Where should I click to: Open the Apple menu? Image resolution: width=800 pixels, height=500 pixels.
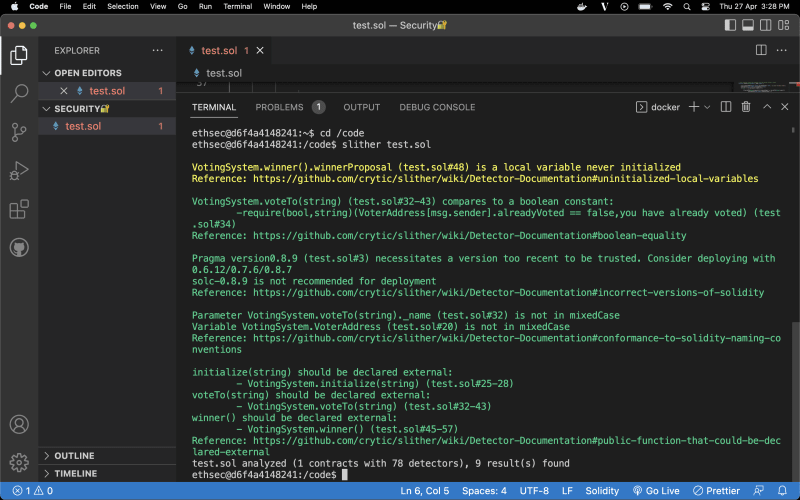point(14,7)
